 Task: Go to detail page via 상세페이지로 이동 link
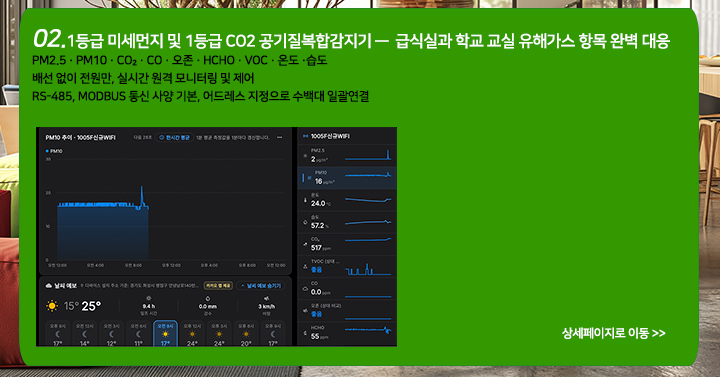coord(613,333)
